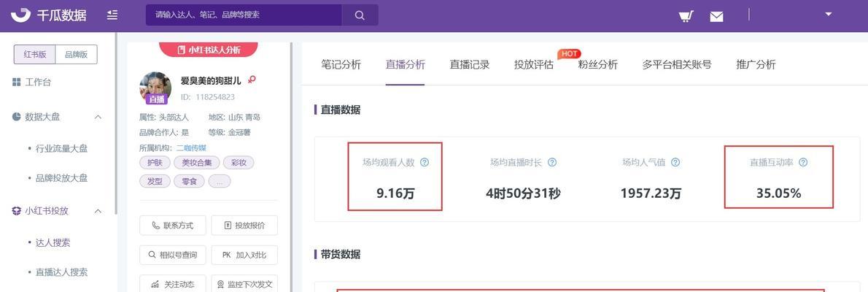Switch to the 笔记分析 tab
The image size is (868, 292).
tap(341, 64)
